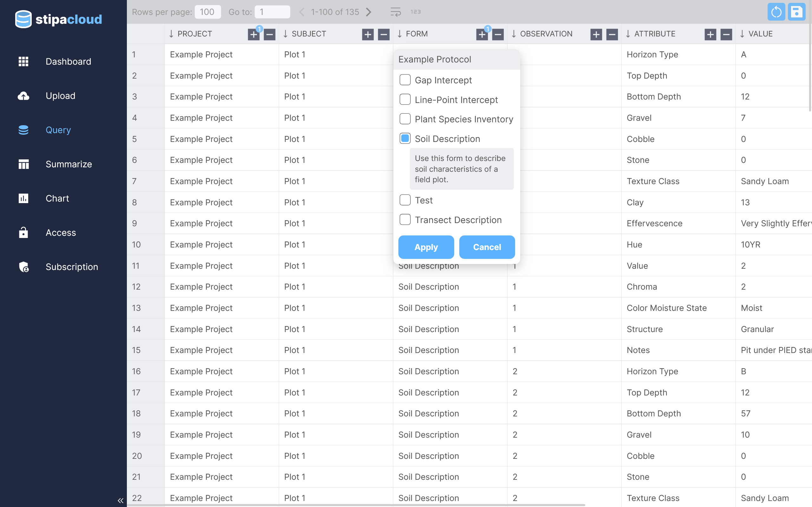Click the minus icon on SUBJECT column
This screenshot has height=507, width=812.
pos(383,34)
